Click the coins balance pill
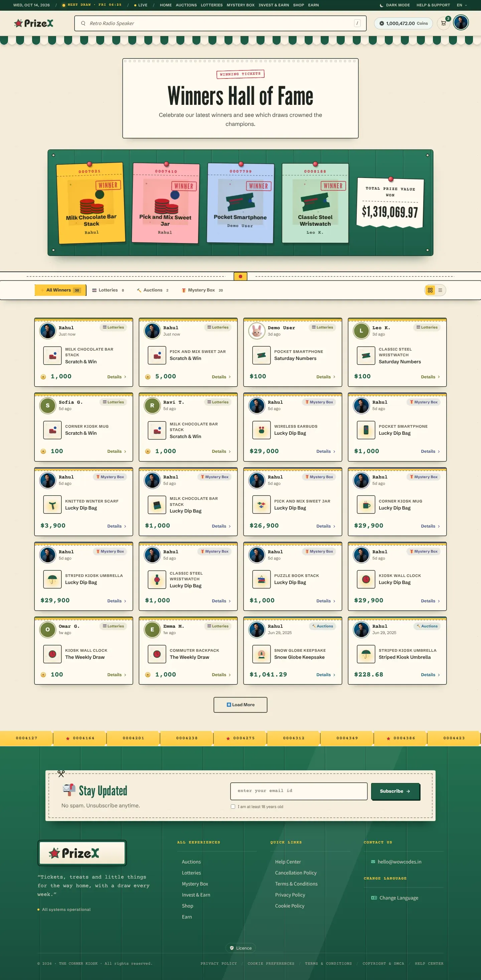The height and width of the screenshot is (980, 481). pos(404,23)
